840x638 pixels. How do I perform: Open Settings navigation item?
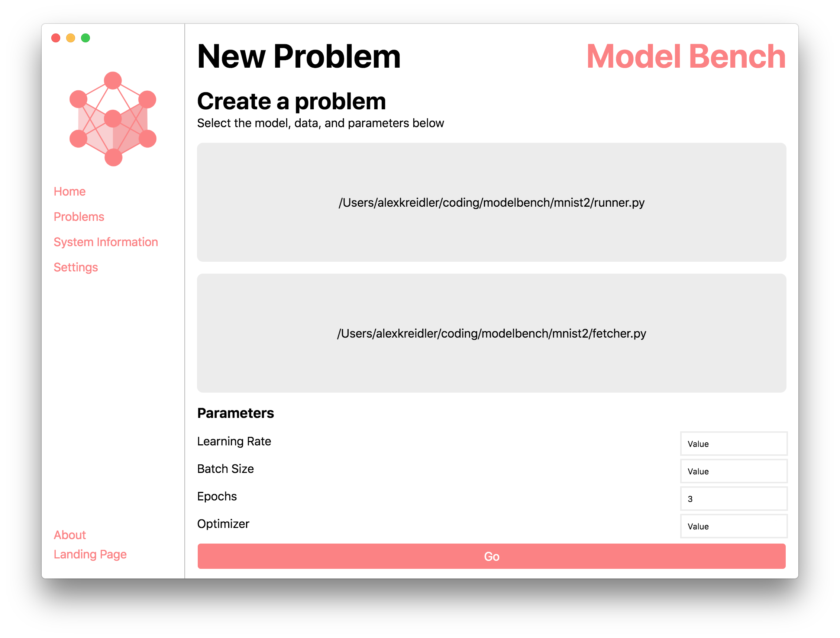click(76, 267)
